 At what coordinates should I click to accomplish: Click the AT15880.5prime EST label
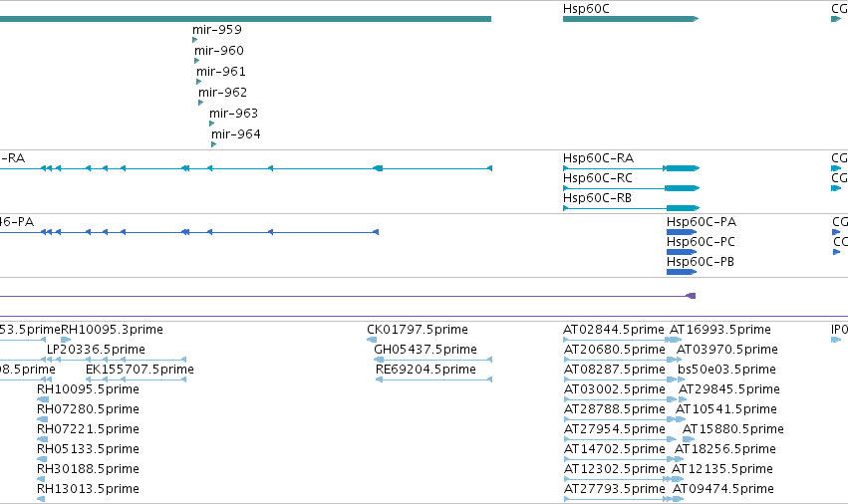(732, 429)
